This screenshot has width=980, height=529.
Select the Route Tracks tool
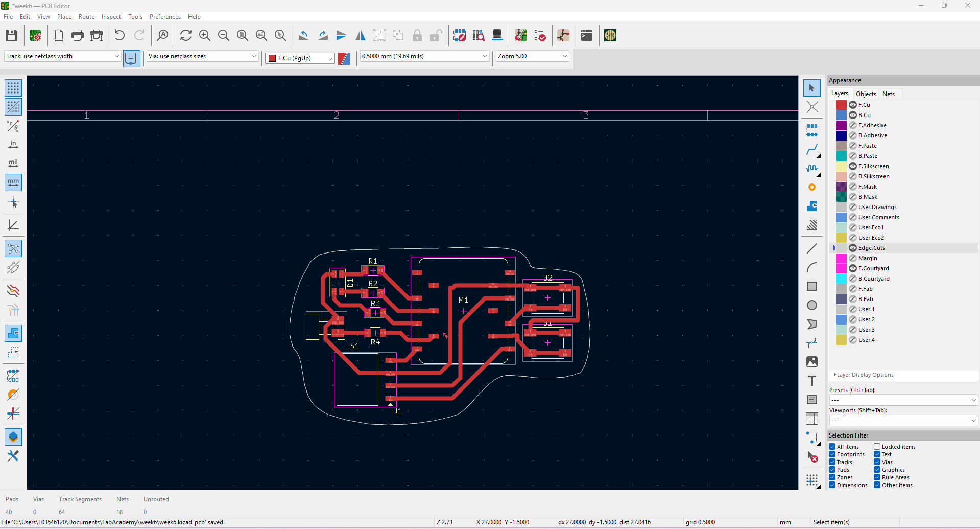[x=811, y=149]
